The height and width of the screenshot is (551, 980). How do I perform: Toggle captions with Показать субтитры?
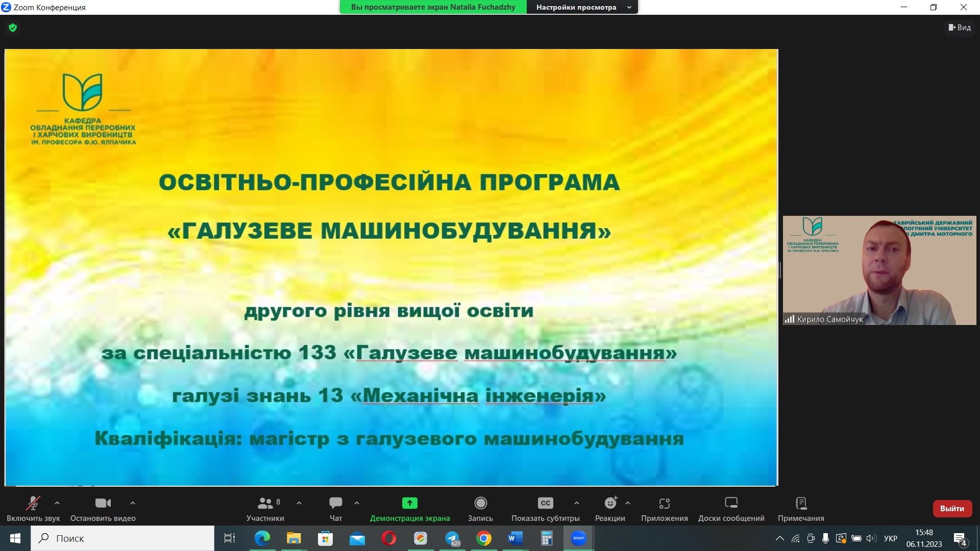545,504
